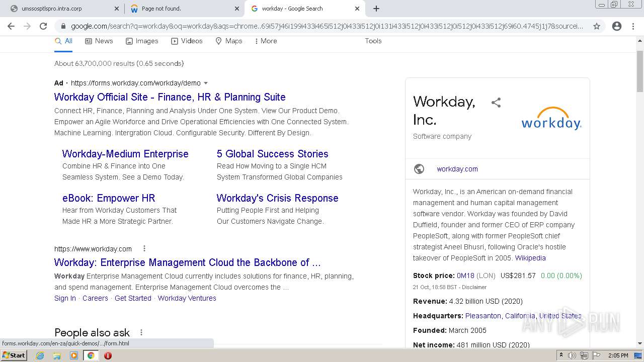Filter results by Maps
644x362 pixels.
click(x=229, y=41)
